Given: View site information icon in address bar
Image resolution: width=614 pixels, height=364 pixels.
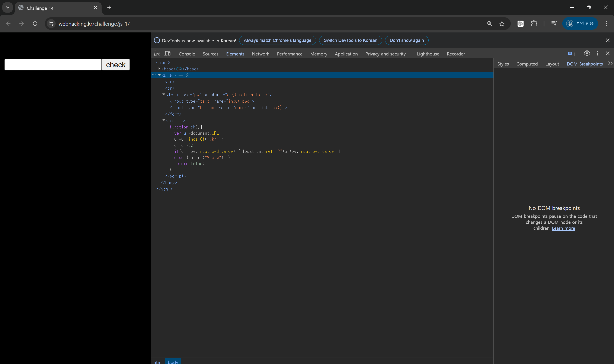Looking at the screenshot, I should 51,23.
